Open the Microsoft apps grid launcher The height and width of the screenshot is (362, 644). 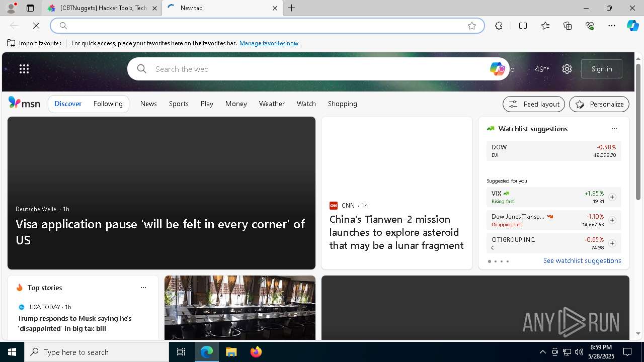coord(24,69)
